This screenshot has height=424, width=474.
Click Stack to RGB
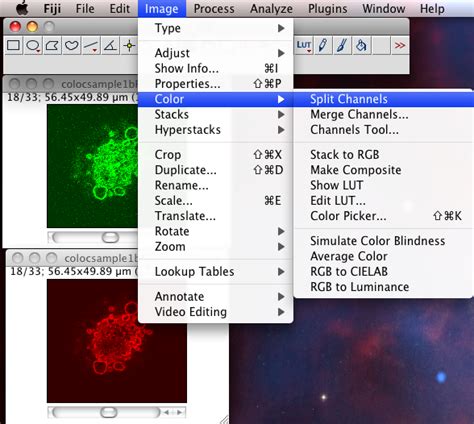click(383, 154)
